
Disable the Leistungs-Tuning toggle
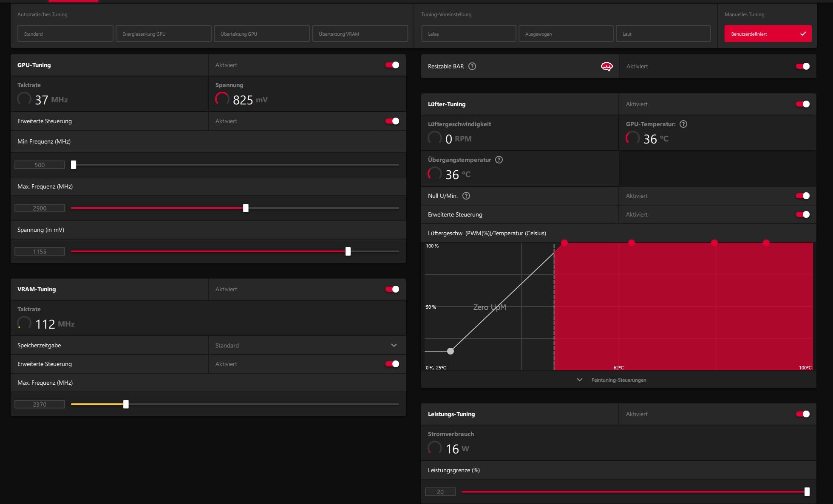tap(803, 414)
